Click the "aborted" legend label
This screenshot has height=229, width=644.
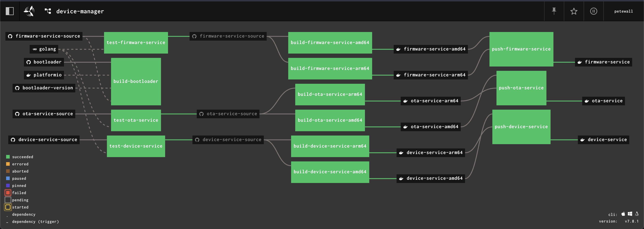(20, 171)
